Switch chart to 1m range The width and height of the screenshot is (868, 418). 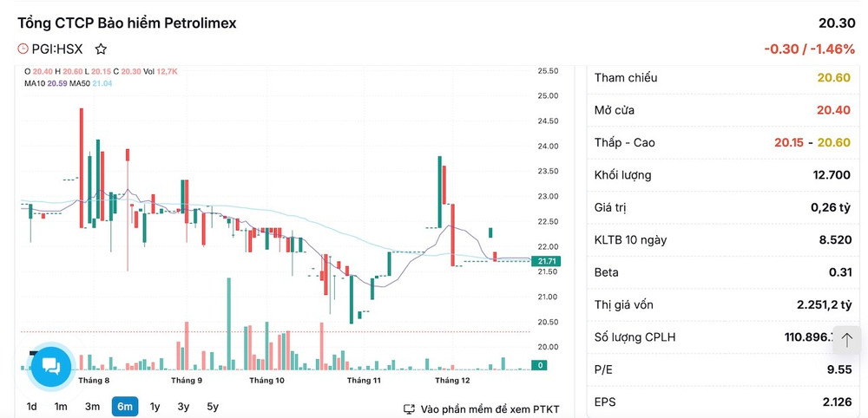coord(61,407)
